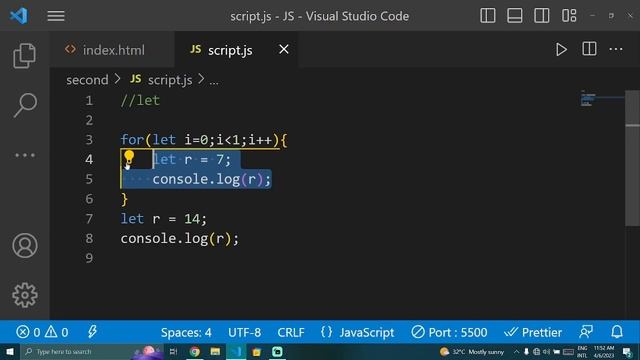The height and width of the screenshot is (360, 640).
Task: Open the Windows action center icon
Action: [627, 351]
